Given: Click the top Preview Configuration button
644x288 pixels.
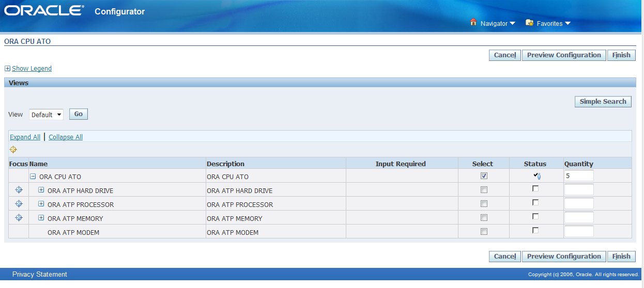Looking at the screenshot, I should [x=564, y=55].
